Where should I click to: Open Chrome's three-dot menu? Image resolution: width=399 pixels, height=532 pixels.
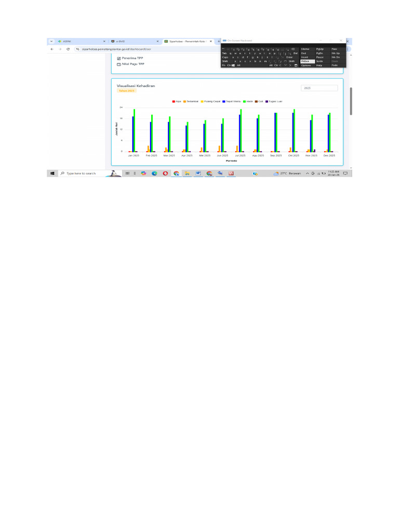pyautogui.click(x=348, y=49)
